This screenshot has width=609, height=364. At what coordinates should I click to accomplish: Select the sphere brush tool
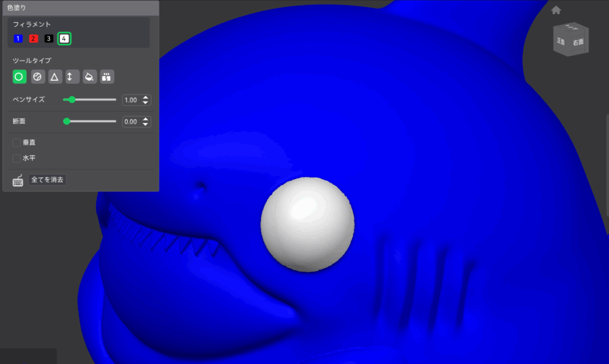(37, 77)
